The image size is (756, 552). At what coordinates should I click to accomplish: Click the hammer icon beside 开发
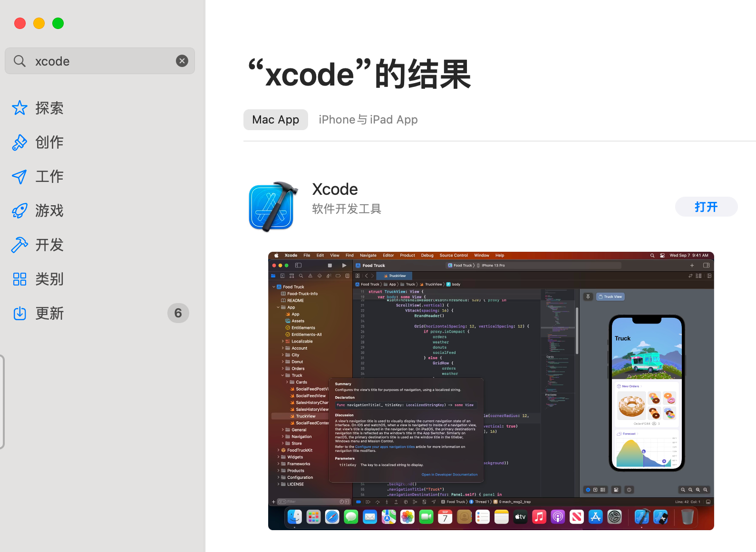click(19, 245)
